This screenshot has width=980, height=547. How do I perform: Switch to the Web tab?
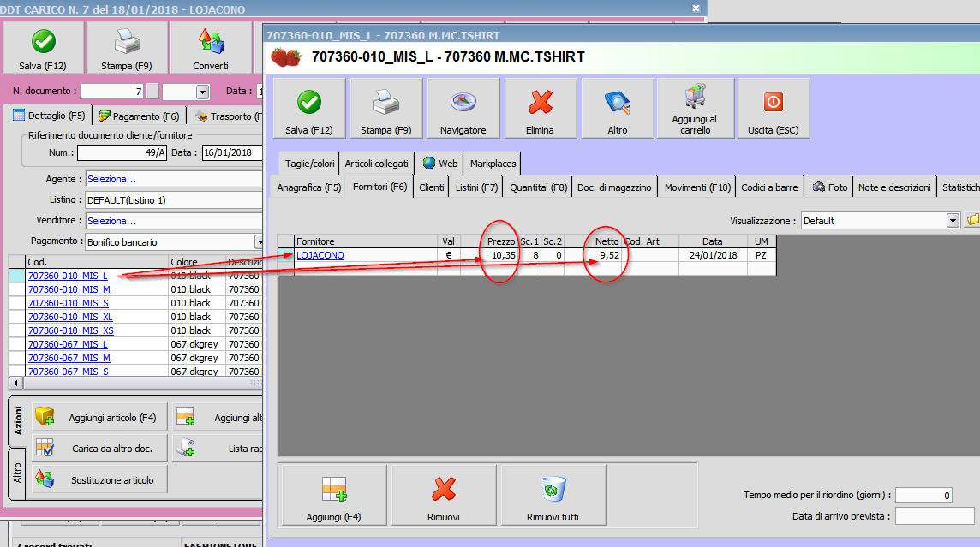pyautogui.click(x=440, y=163)
